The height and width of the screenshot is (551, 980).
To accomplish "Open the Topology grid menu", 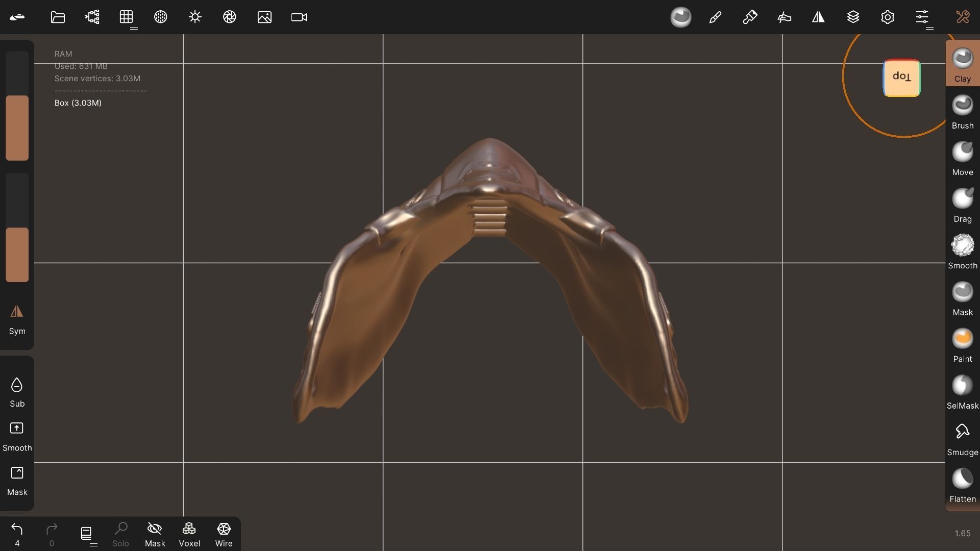I will [127, 17].
